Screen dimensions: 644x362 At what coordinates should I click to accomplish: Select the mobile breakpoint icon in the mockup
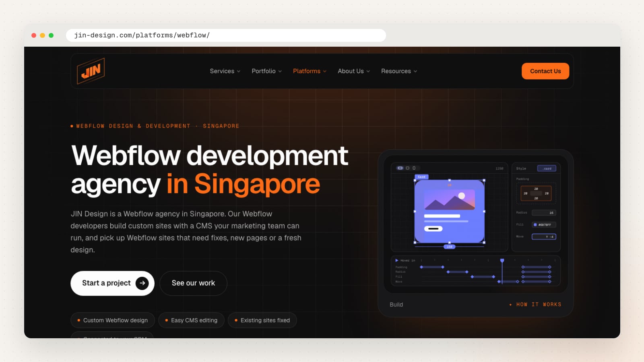point(414,168)
